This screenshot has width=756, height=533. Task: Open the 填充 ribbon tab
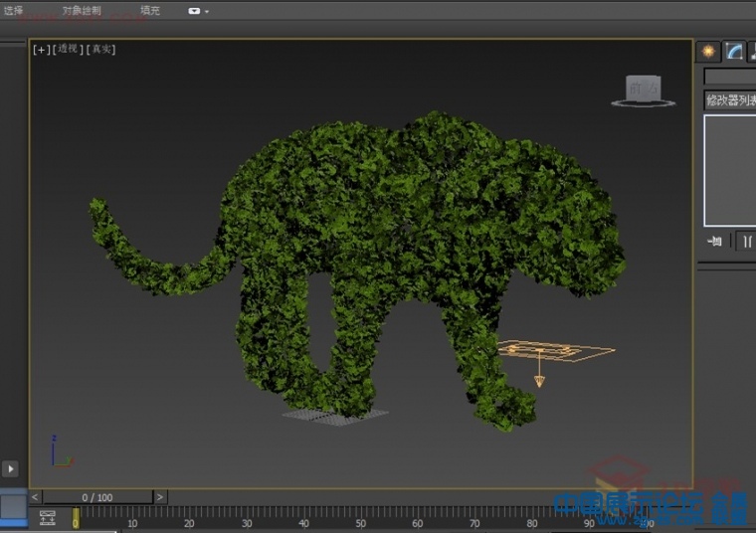tap(150, 10)
